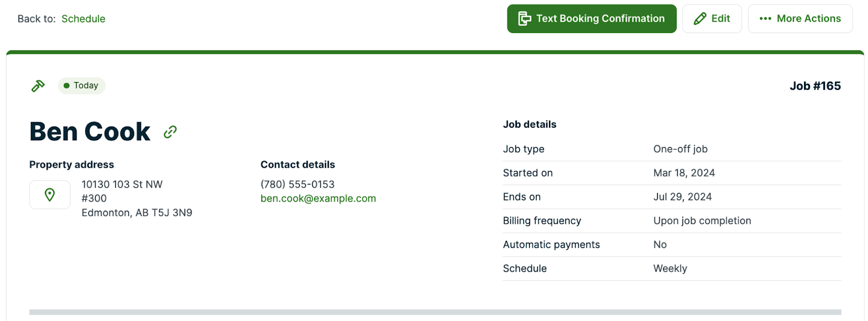This screenshot has width=868, height=321.
Task: Click the Today status badge
Action: pyautogui.click(x=82, y=86)
